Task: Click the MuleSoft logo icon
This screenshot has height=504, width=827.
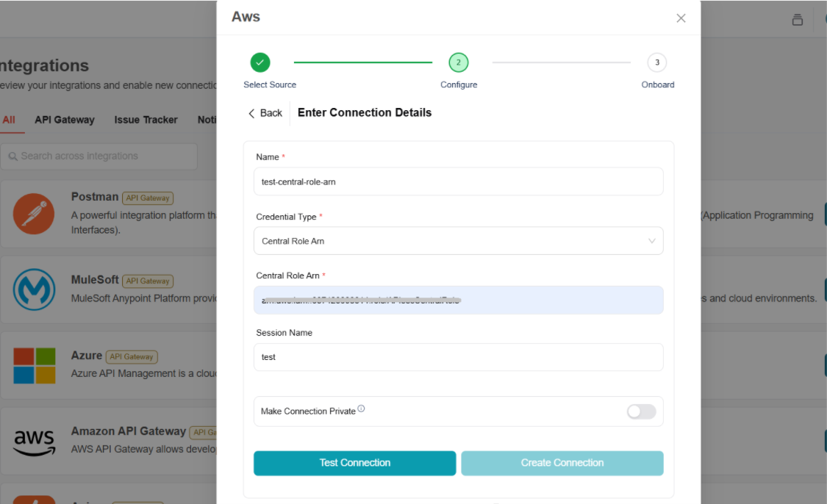Action: pos(34,289)
